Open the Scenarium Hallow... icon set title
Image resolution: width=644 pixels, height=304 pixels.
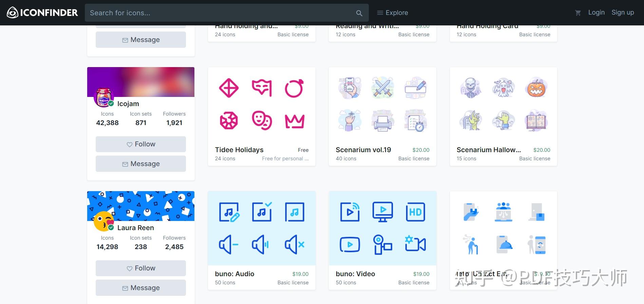[x=489, y=150]
